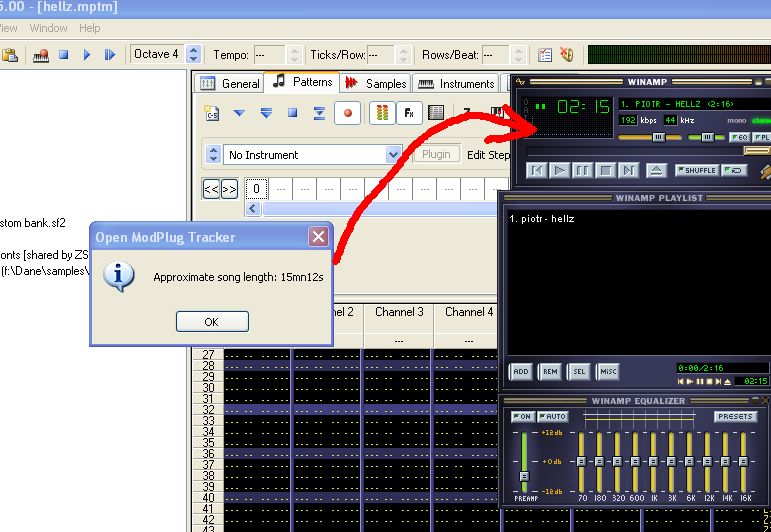
Task: Open the Help menu
Action: click(89, 28)
